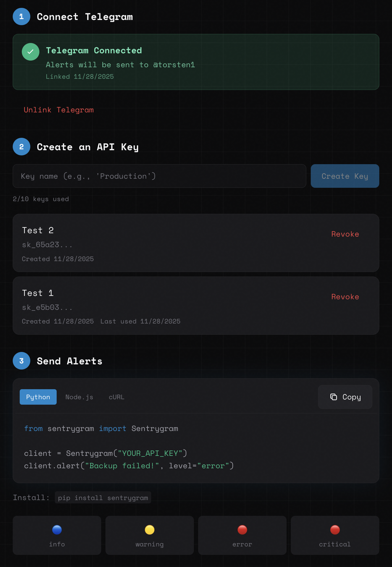Click Unlink Telegram
392x567 pixels.
(x=59, y=110)
